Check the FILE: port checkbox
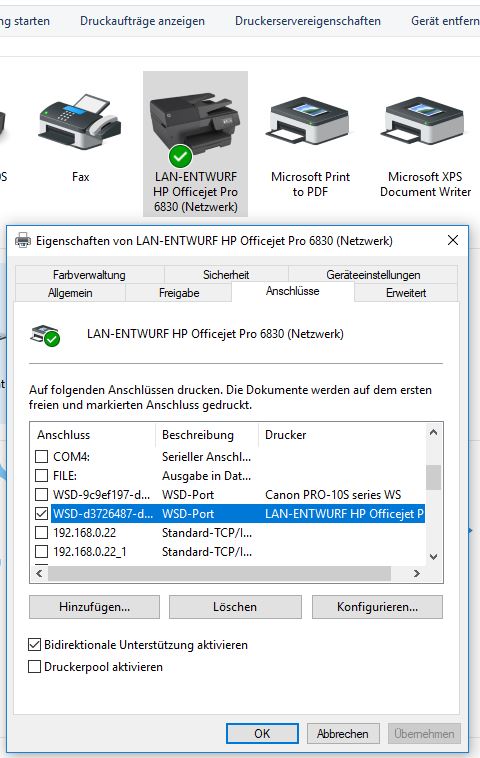Screen dimensions: 480x758 (42, 476)
